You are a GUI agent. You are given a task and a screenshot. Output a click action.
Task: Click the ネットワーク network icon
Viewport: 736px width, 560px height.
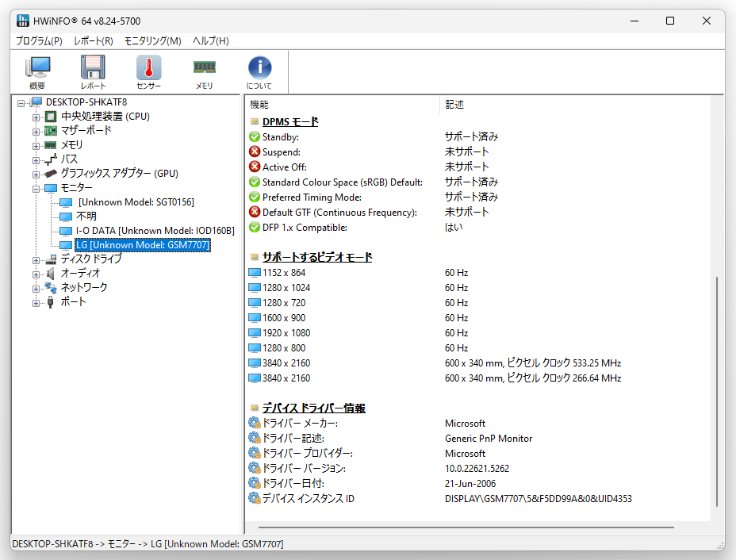[x=51, y=287]
